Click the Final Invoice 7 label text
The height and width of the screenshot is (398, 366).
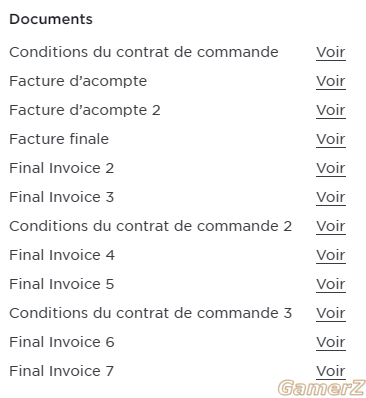[62, 371]
